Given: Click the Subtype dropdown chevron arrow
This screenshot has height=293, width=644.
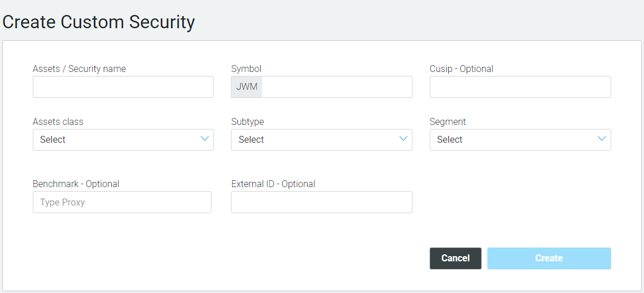Looking at the screenshot, I should pyautogui.click(x=403, y=139).
